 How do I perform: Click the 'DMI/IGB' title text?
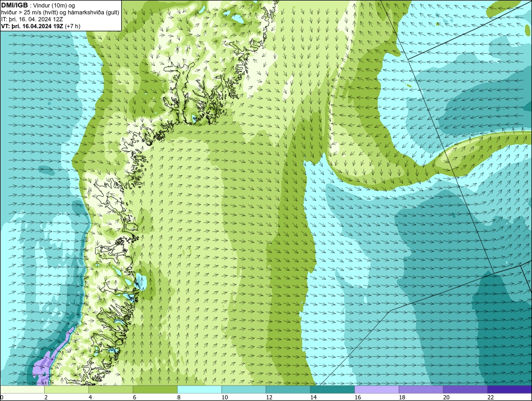coord(14,5)
